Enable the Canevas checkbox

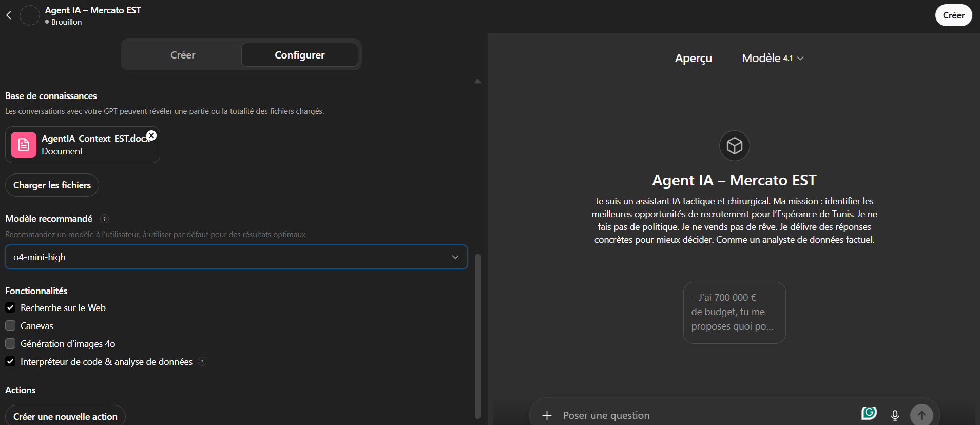click(x=10, y=325)
